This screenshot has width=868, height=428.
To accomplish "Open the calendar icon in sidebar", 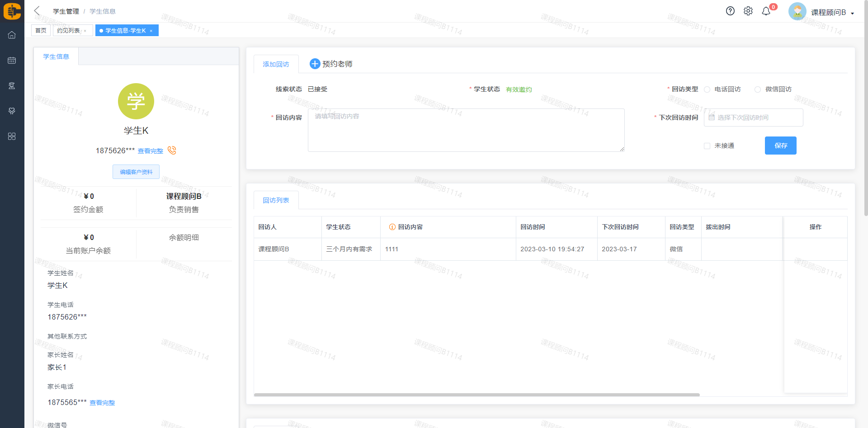I will [x=12, y=60].
